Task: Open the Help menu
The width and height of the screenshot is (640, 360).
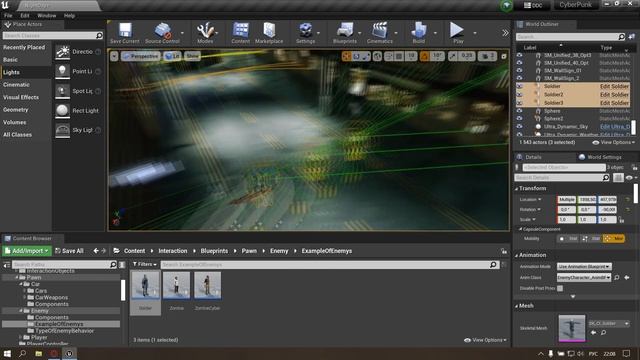Action: pyautogui.click(x=69, y=16)
